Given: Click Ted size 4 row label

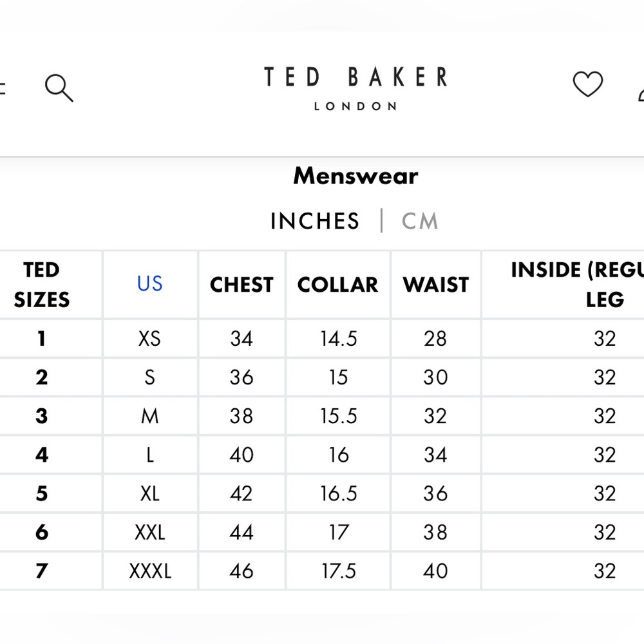Looking at the screenshot, I should [42, 455].
